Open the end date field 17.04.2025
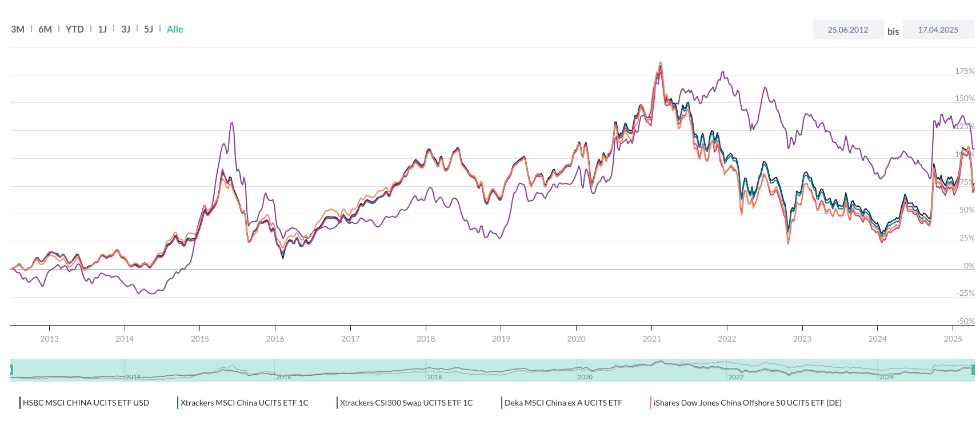The image size is (980, 429). [x=938, y=29]
